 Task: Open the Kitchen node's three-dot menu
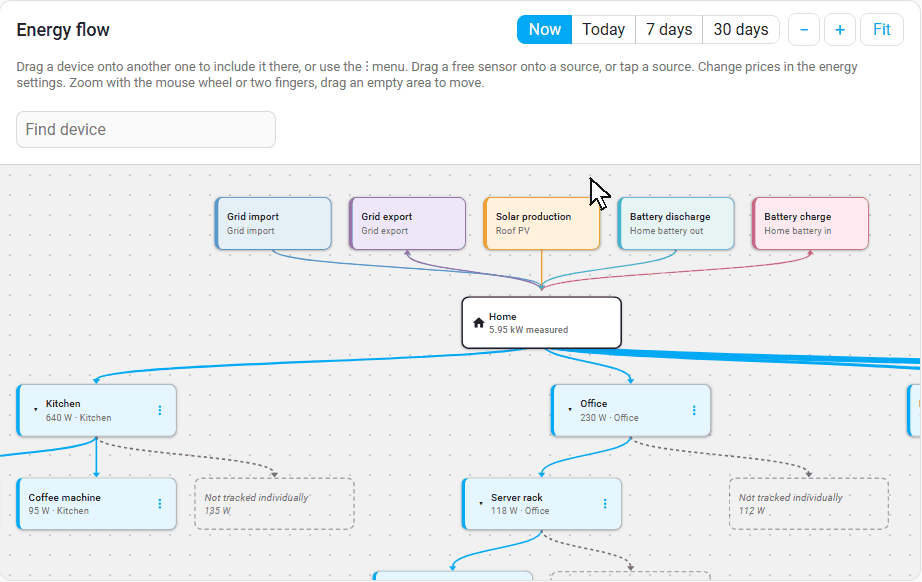(x=159, y=410)
